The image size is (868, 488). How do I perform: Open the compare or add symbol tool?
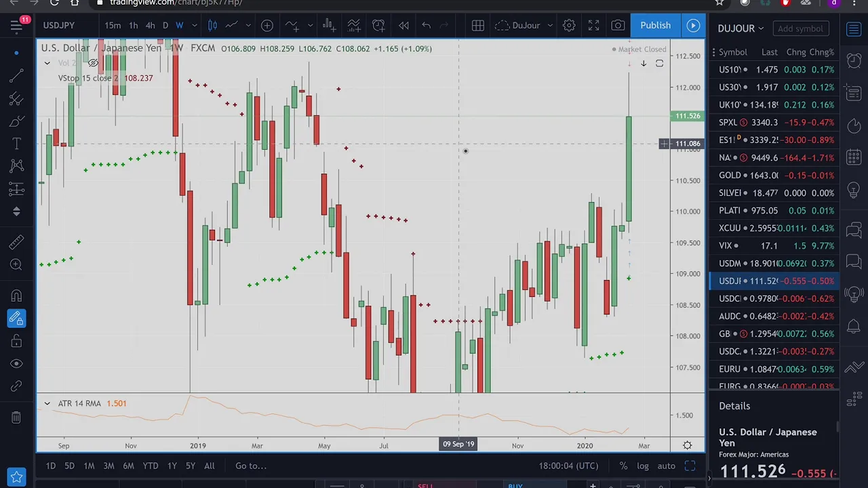(x=267, y=26)
